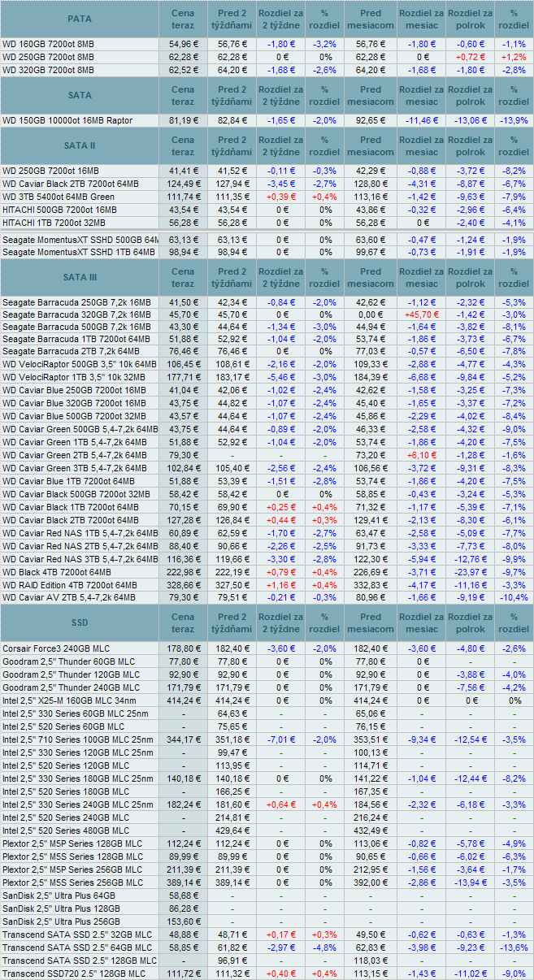534x980 pixels.
Task: Select WD RAID Edition 4TB 7200ot 64MB name
Action: [x=69, y=584]
